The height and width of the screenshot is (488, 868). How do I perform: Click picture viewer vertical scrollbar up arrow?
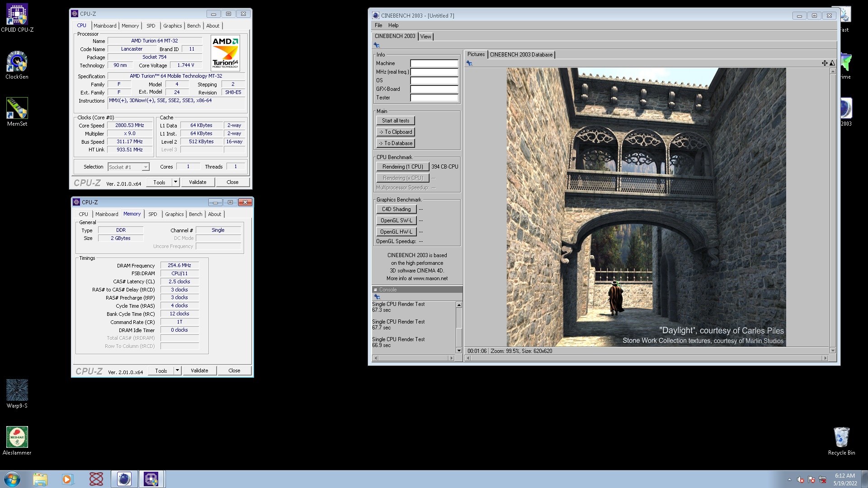(x=833, y=71)
